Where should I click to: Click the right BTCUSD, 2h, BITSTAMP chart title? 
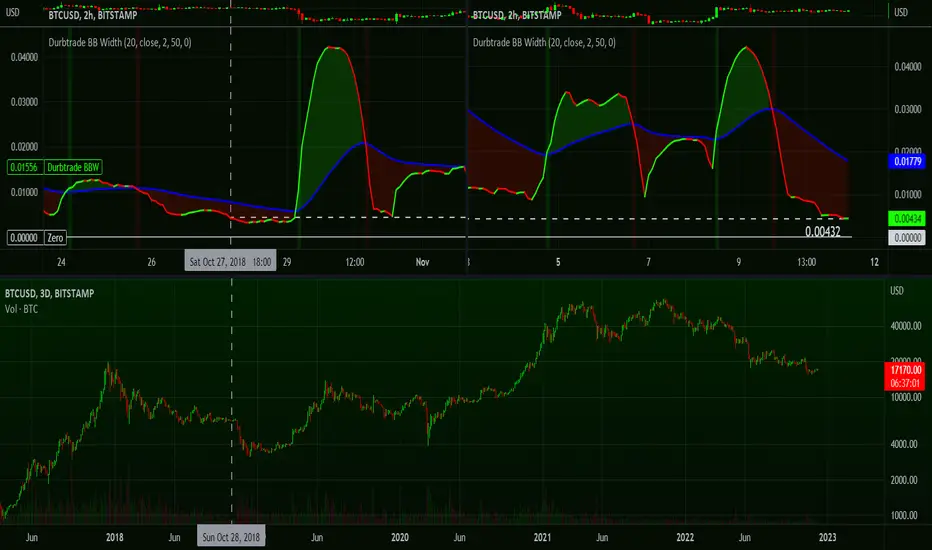tap(517, 15)
